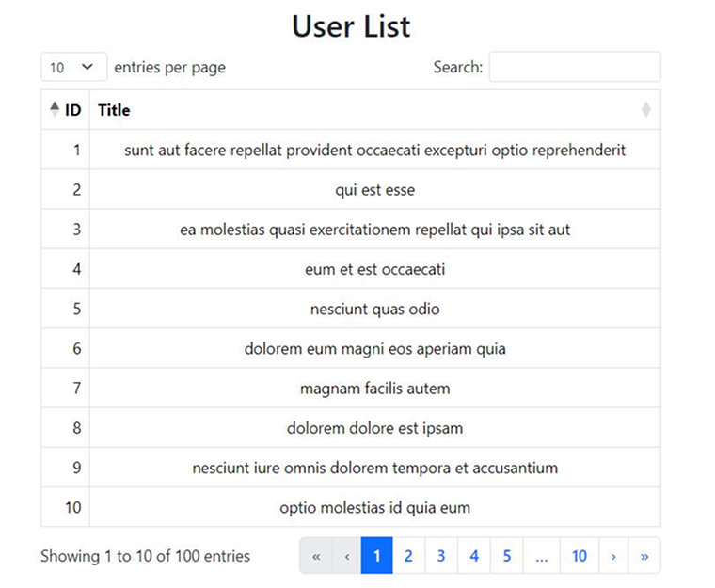Image resolution: width=715 pixels, height=588 pixels.
Task: Jump to the last page arrow
Action: point(644,556)
